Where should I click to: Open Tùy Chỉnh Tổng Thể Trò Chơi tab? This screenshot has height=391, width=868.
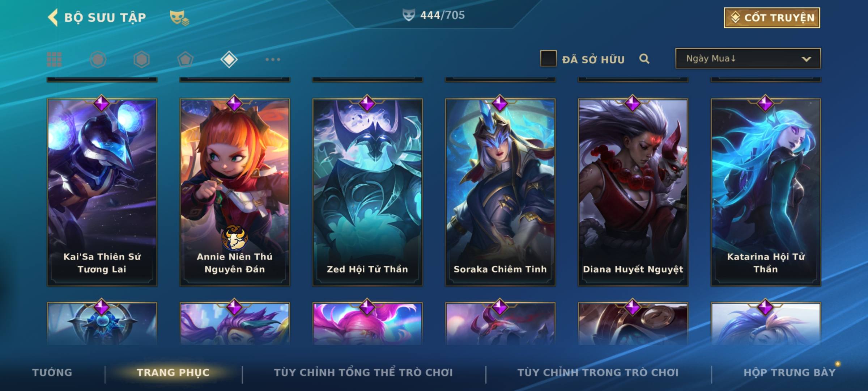coord(363,373)
